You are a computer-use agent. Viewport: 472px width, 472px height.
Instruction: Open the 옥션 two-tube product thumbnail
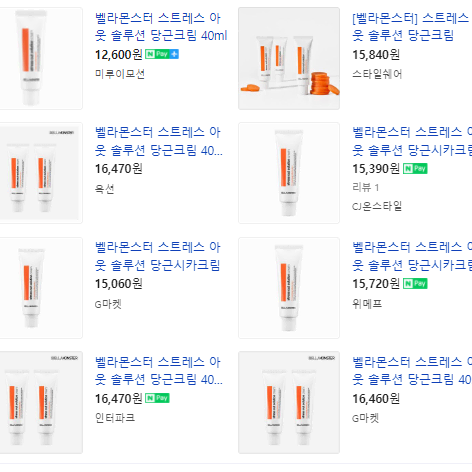(x=41, y=173)
